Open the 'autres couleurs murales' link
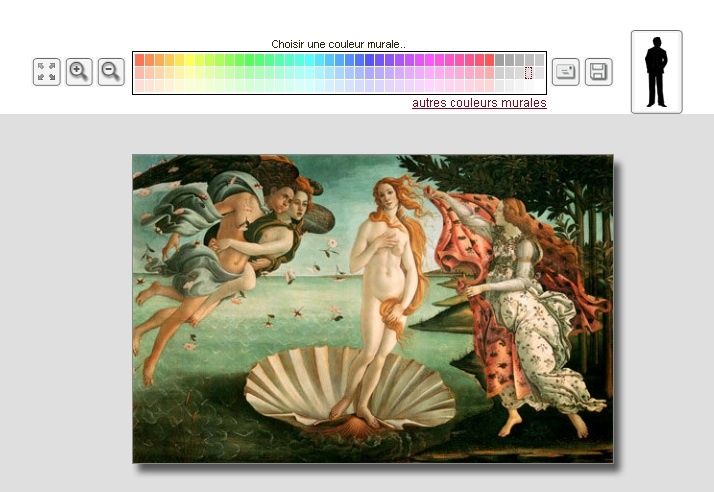The width and height of the screenshot is (714, 492). [479, 103]
